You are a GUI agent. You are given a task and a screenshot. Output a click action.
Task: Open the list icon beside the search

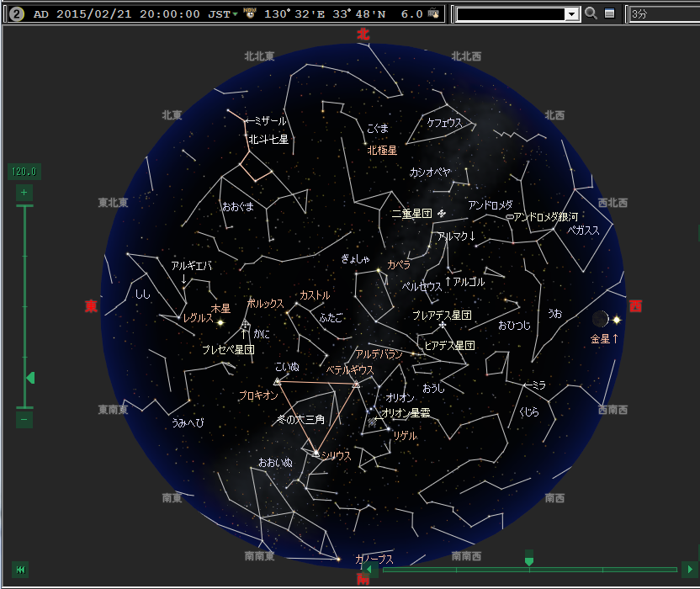coord(609,13)
